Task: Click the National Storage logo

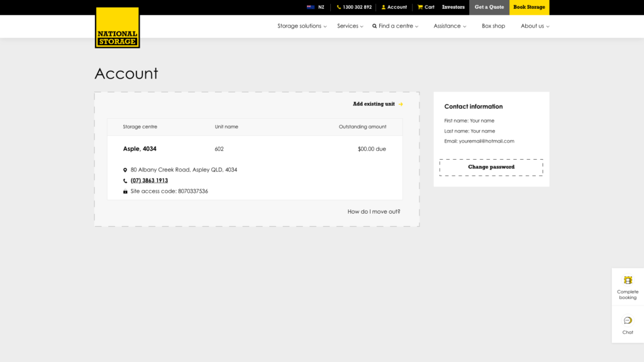Action: coord(117,28)
